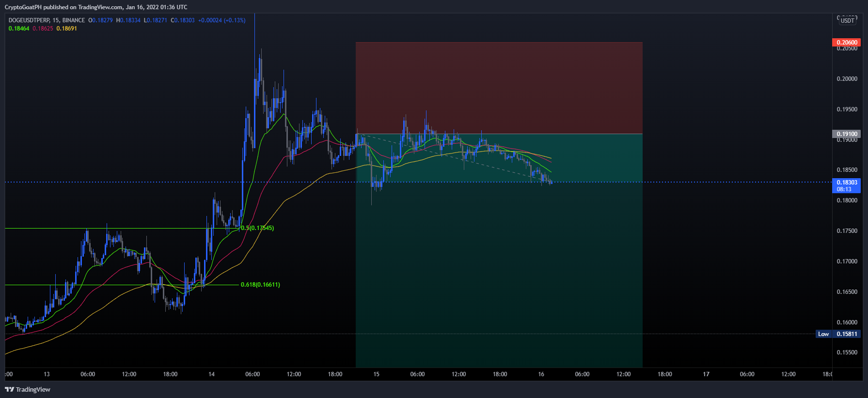This screenshot has height=398, width=868.
Task: Click the 0.15500 price axis label
Action: point(847,352)
